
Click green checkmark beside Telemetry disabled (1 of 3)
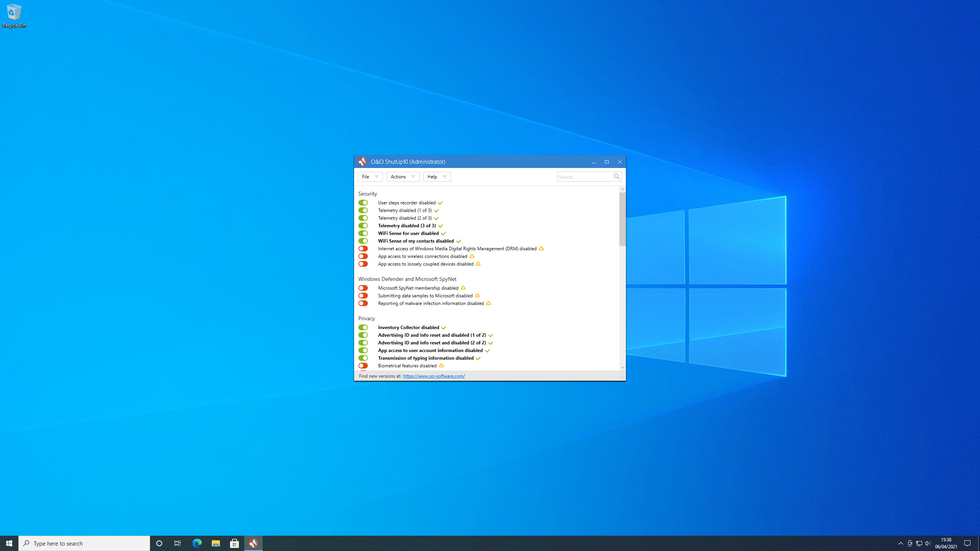[x=436, y=210]
